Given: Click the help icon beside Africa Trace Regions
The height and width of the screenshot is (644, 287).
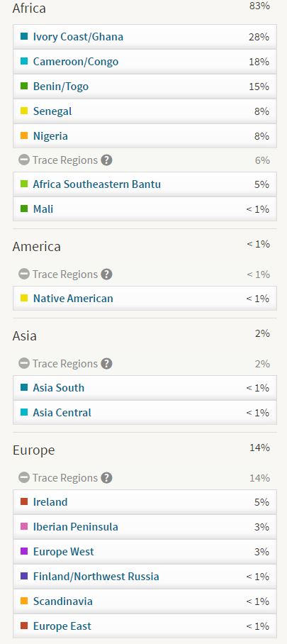Looking at the screenshot, I should click(106, 160).
